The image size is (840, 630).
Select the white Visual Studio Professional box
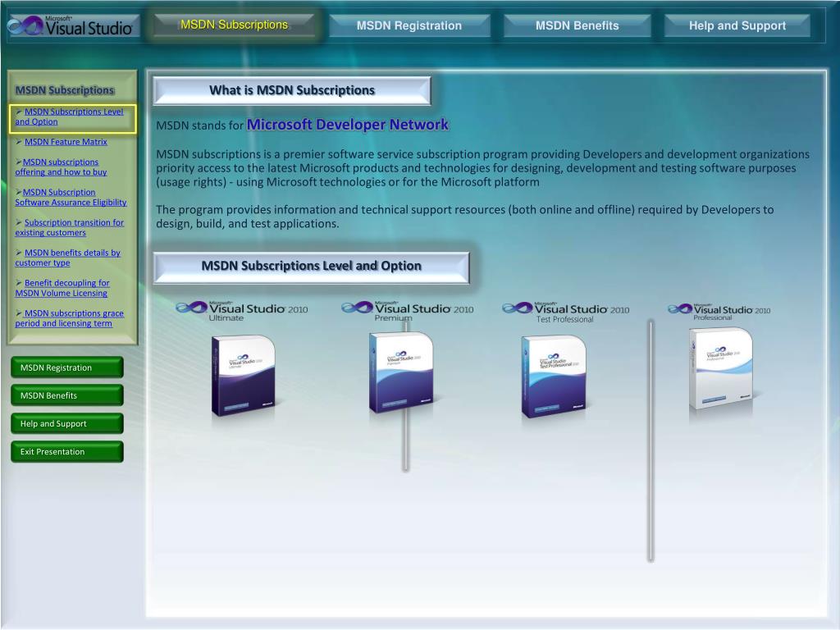pos(721,368)
